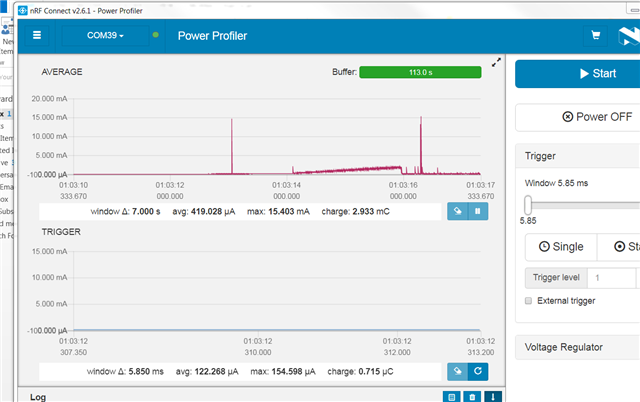This screenshot has width=640, height=402.
Task: Click the TRIGGER chart title
Action: point(61,232)
